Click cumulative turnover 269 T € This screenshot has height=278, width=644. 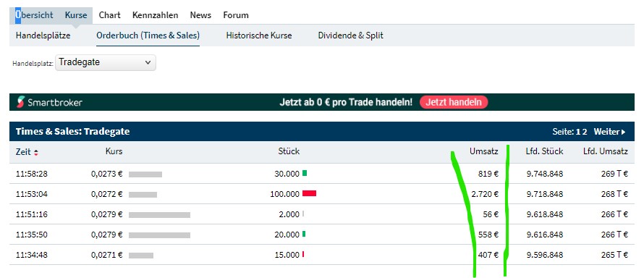click(614, 174)
